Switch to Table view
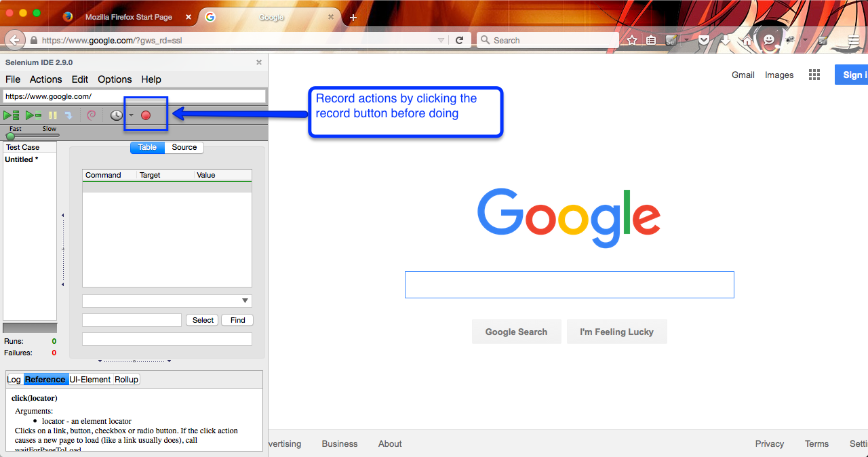This screenshot has height=457, width=868. pyautogui.click(x=147, y=147)
